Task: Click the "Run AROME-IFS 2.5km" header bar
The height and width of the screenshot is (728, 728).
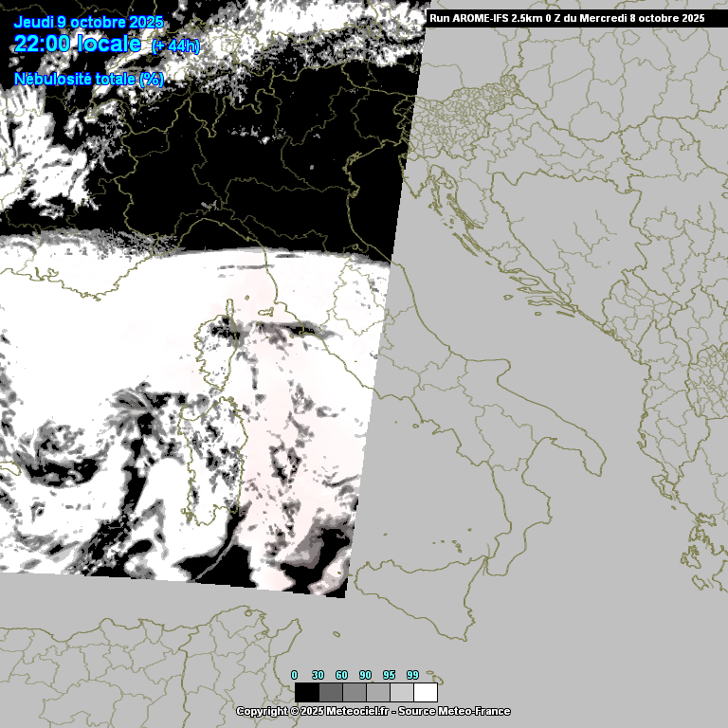Action: coord(566,17)
